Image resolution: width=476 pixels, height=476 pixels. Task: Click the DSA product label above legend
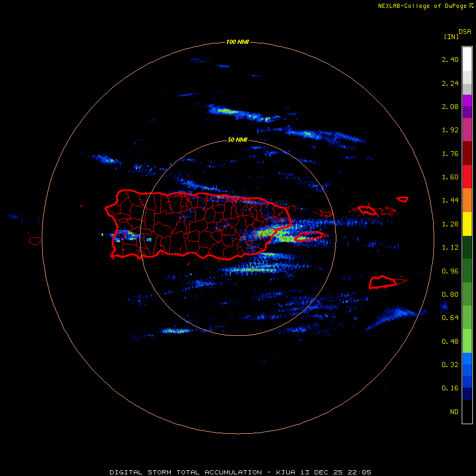click(465, 32)
